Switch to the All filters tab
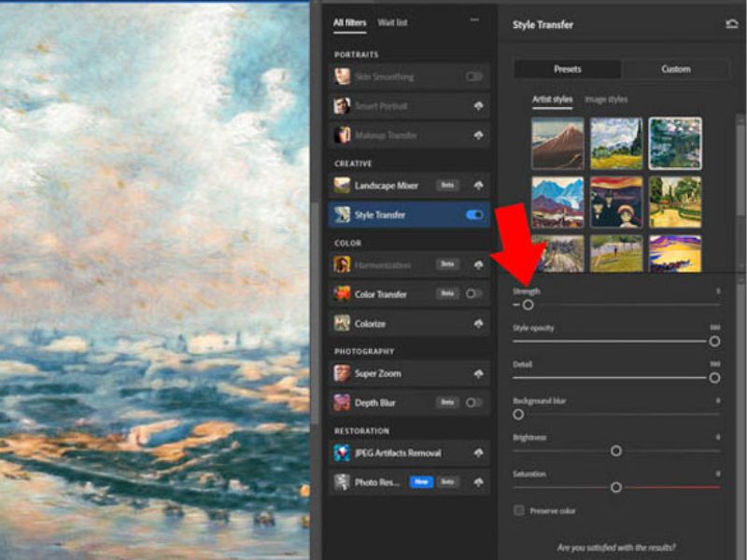747x560 pixels. tap(349, 22)
